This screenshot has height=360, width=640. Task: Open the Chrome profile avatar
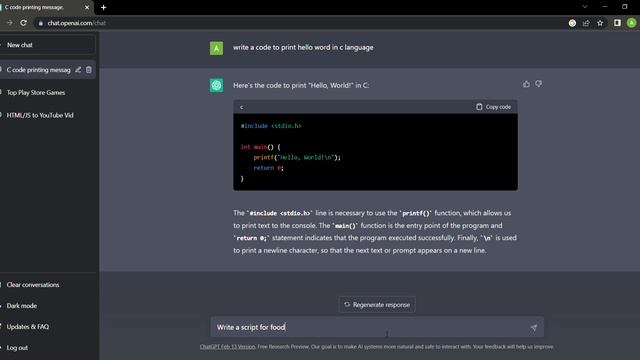point(631,23)
